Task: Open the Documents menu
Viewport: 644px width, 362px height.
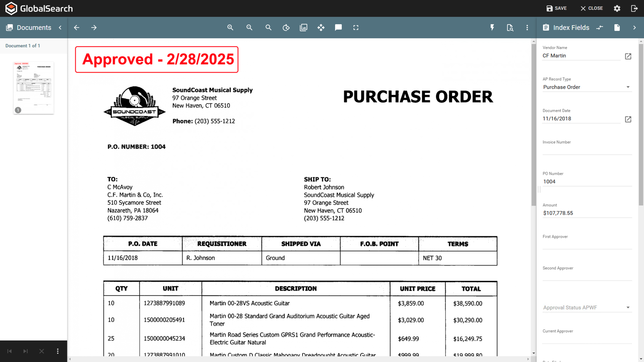Action: (33, 27)
